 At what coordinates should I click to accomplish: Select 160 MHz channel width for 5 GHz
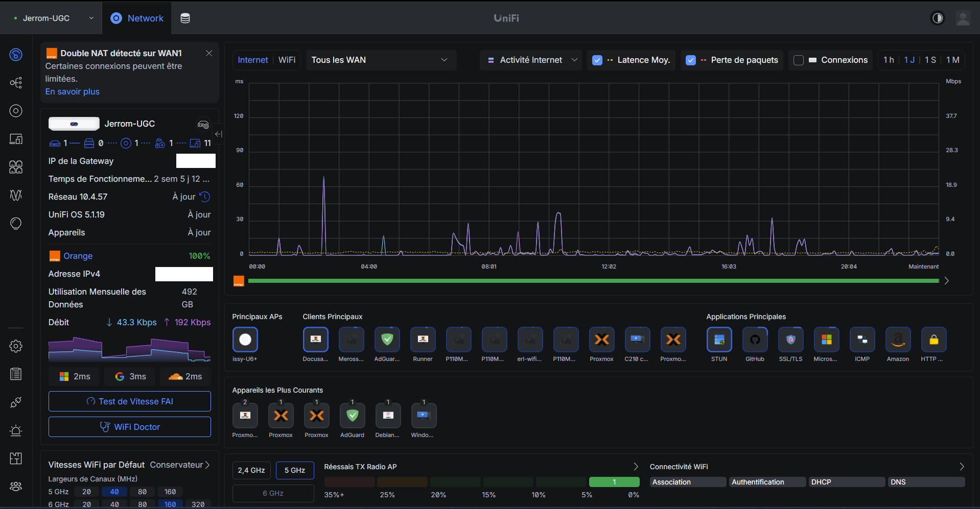(x=170, y=492)
